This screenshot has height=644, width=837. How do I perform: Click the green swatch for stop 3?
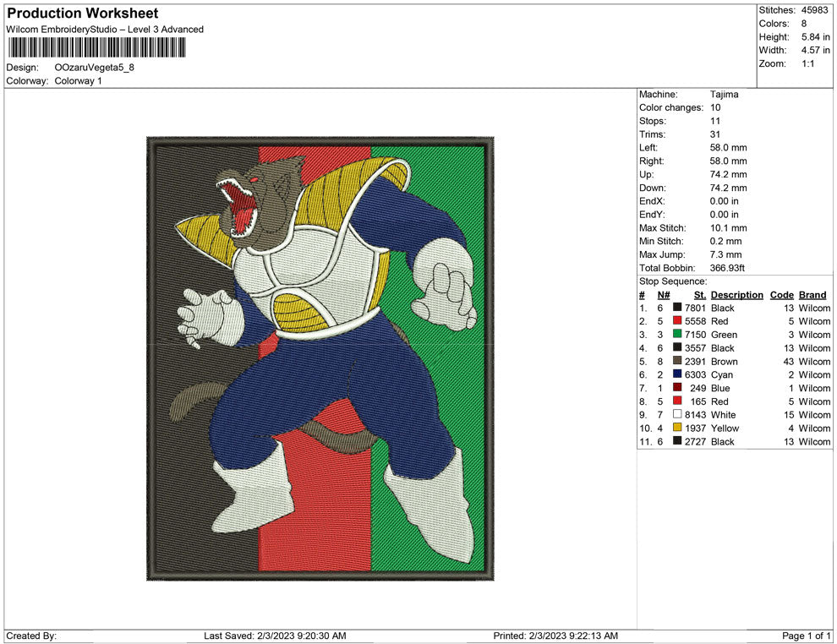[677, 334]
